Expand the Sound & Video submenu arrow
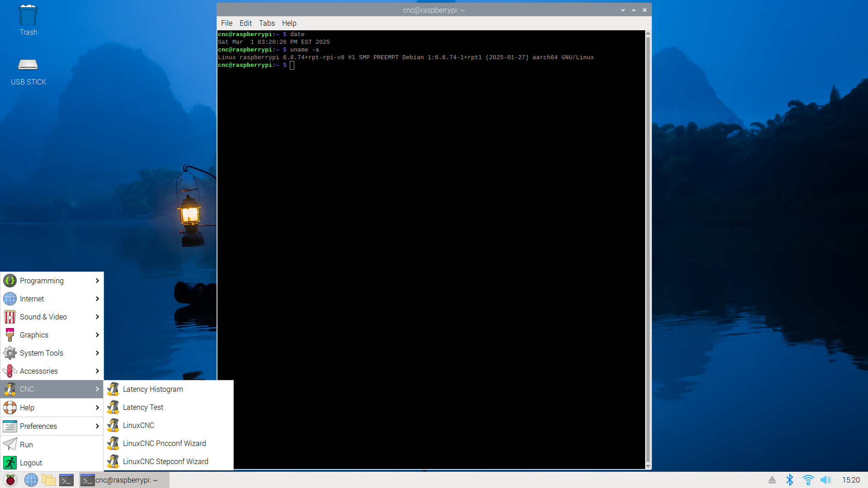Image resolution: width=868 pixels, height=488 pixels. click(97, 317)
